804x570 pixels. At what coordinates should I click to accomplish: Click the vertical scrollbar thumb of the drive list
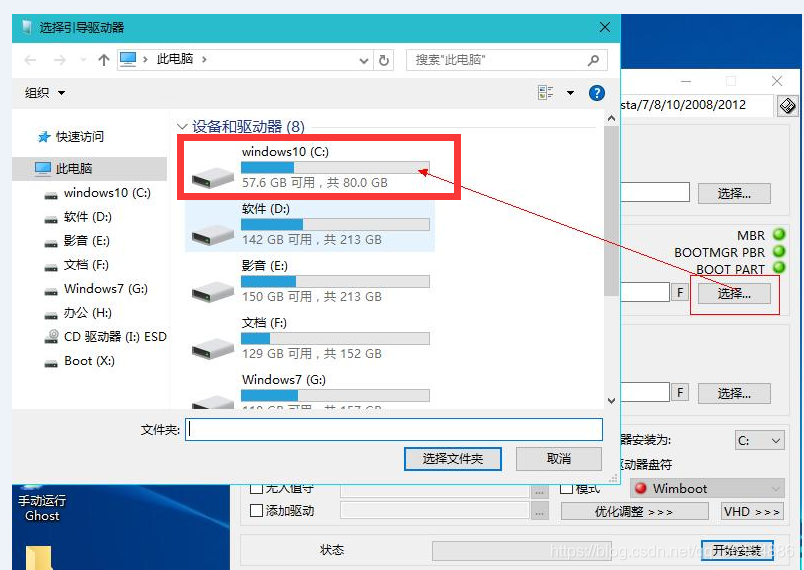coord(611,211)
